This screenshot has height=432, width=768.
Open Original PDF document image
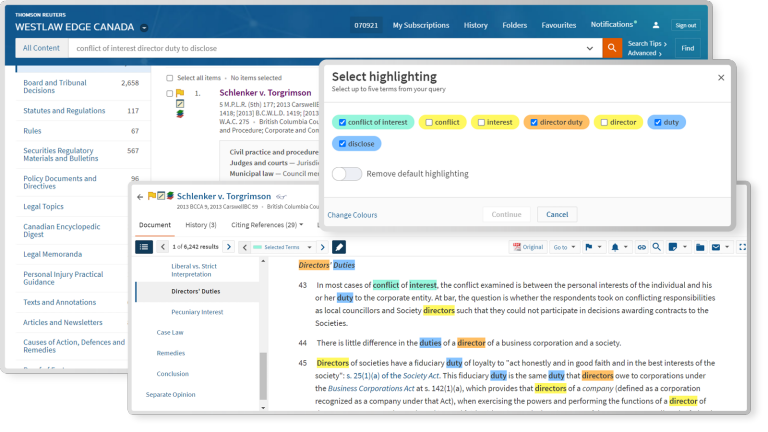click(528, 247)
